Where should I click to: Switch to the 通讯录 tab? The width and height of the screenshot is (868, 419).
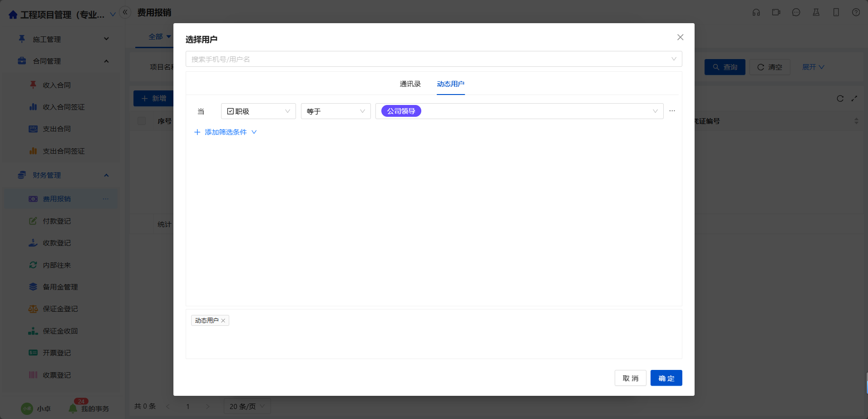pyautogui.click(x=410, y=84)
